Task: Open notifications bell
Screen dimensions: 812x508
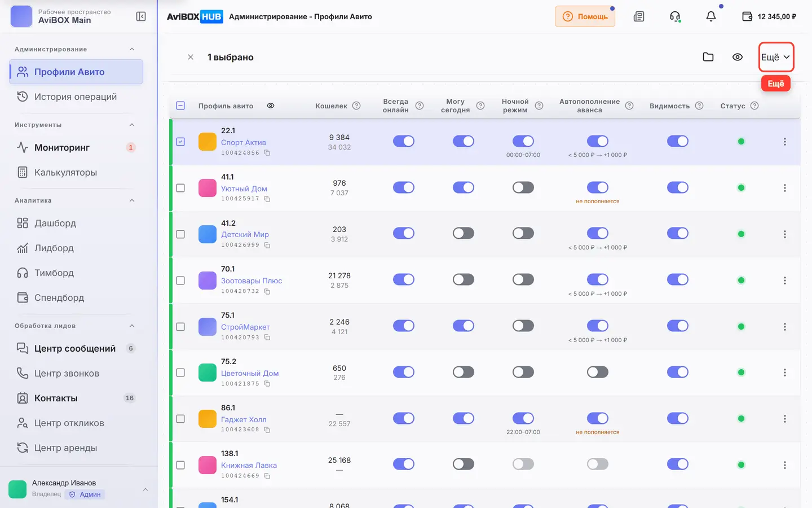Action: coord(711,16)
